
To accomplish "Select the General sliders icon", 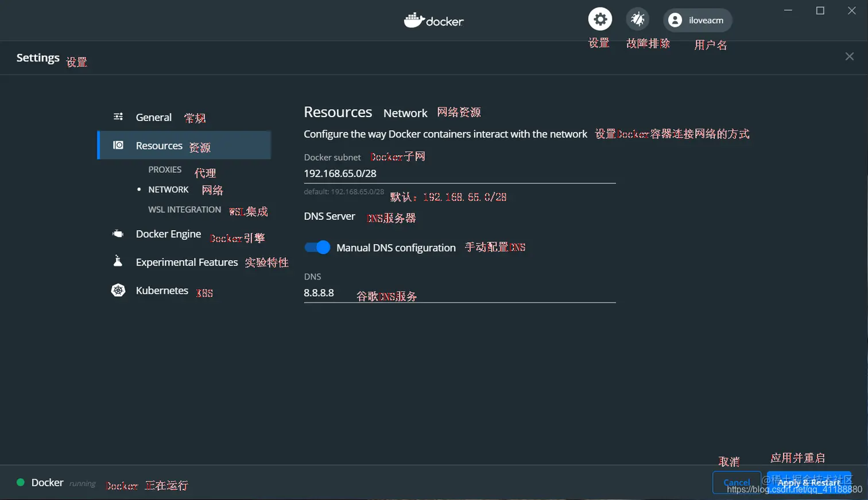I will (x=118, y=117).
